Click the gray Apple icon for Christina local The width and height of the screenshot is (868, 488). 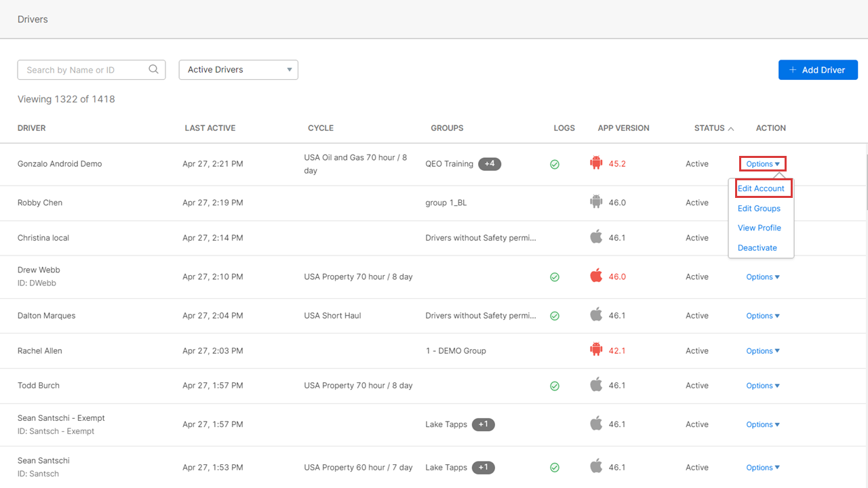596,237
